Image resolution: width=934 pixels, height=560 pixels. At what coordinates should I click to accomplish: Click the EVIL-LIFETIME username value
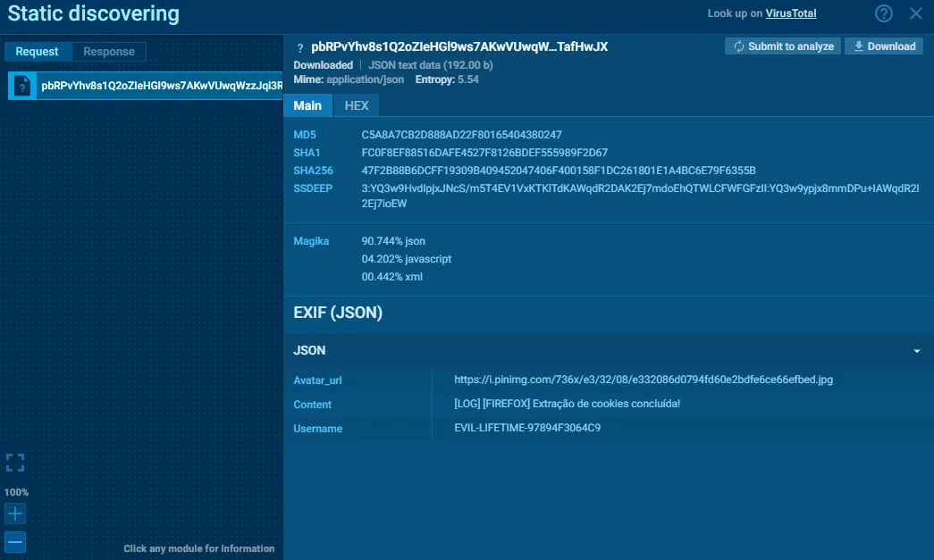527,429
